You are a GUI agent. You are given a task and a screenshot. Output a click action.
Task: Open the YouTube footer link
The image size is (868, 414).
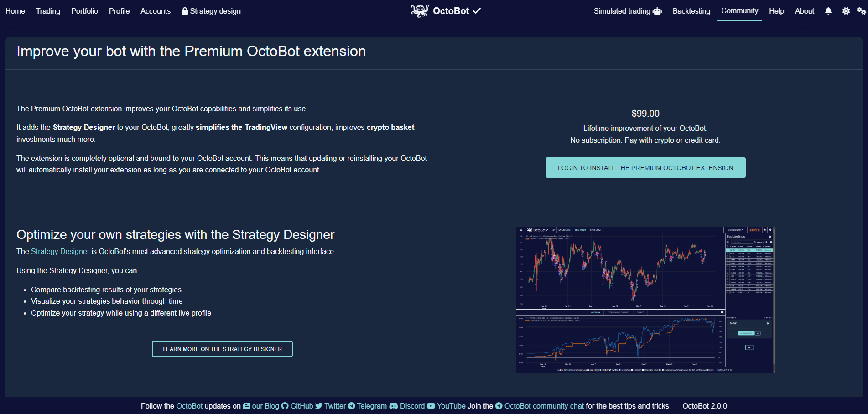pyautogui.click(x=451, y=406)
